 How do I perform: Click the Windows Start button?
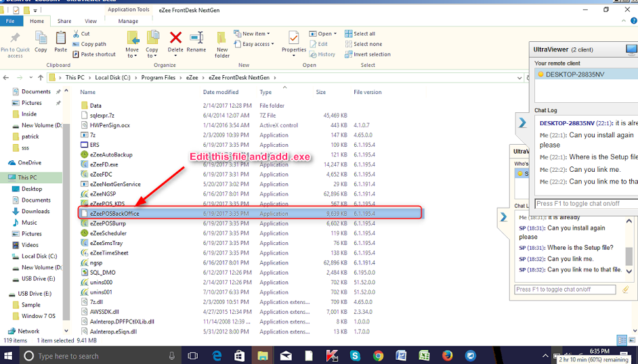point(7,356)
